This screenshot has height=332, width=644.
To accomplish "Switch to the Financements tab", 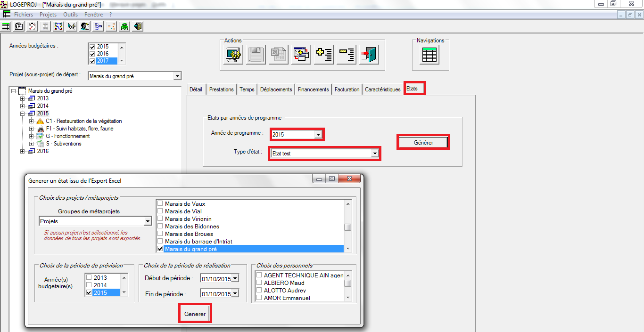I will tap(313, 89).
